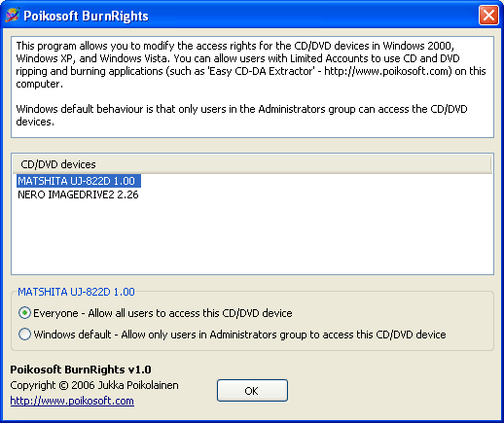The height and width of the screenshot is (423, 504).
Task: Open the http://www.poikosoft.com link at bottom
Action: 72,401
